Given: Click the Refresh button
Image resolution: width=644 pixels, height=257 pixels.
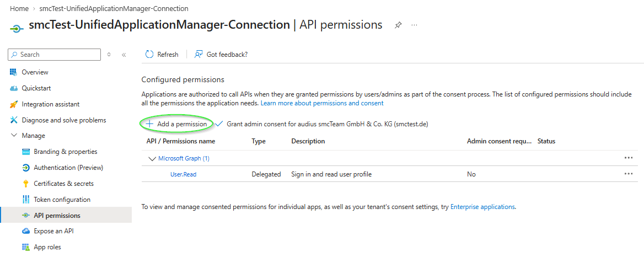Looking at the screenshot, I should coord(162,54).
